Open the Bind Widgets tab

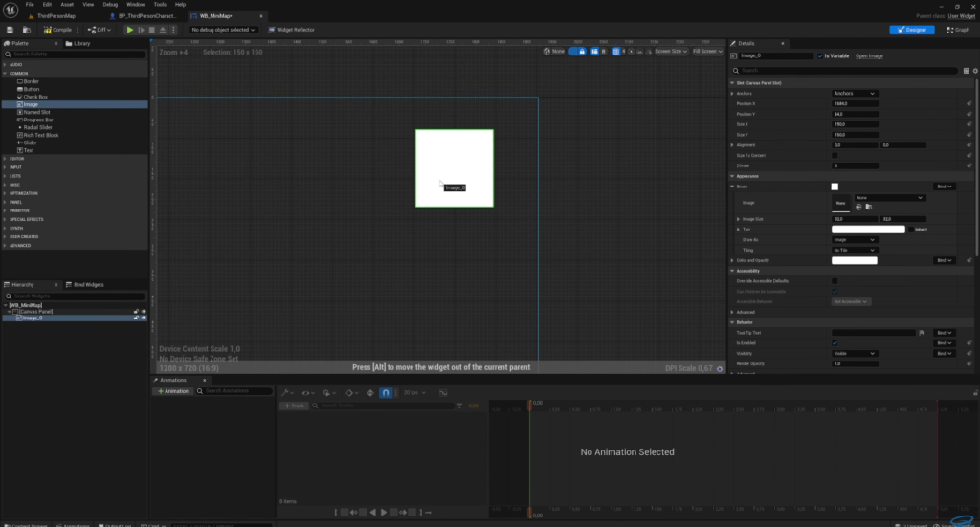pos(85,285)
